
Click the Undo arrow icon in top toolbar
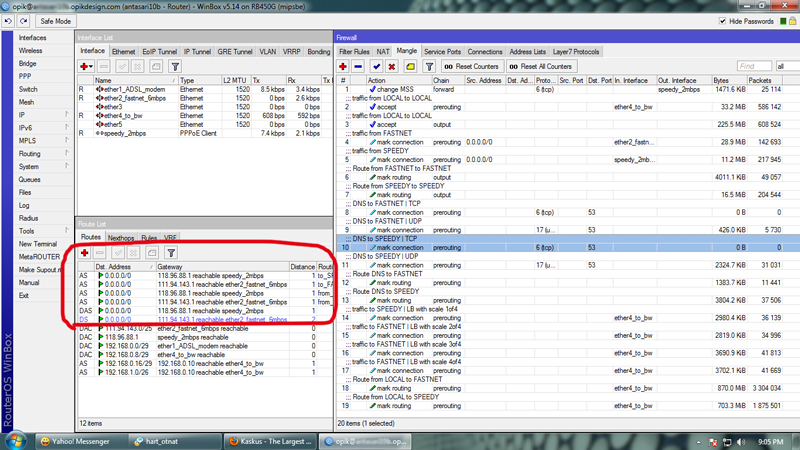tap(10, 21)
